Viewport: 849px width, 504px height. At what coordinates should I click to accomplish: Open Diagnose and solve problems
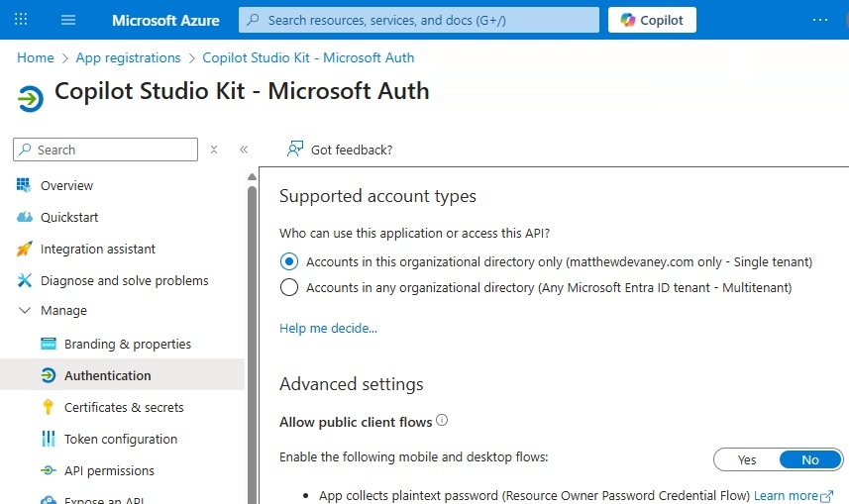(124, 280)
